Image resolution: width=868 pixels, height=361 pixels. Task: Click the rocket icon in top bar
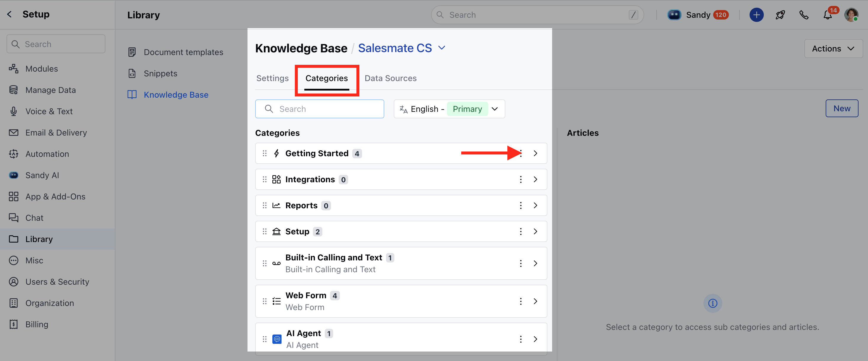coord(780,15)
